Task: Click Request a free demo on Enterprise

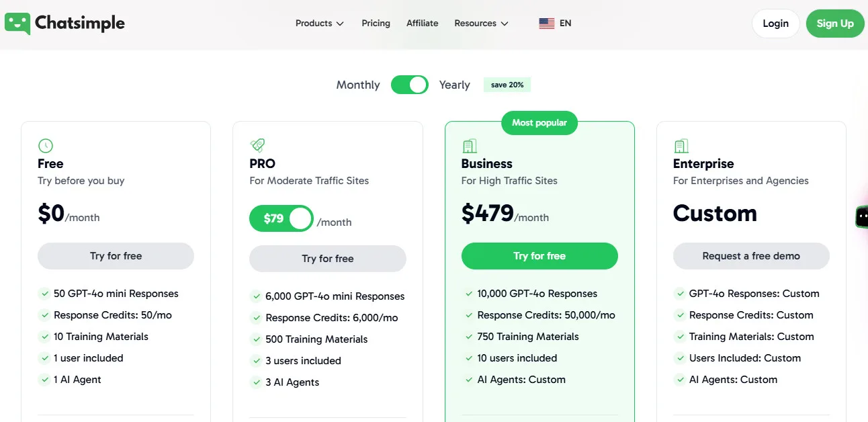Action: click(750, 256)
